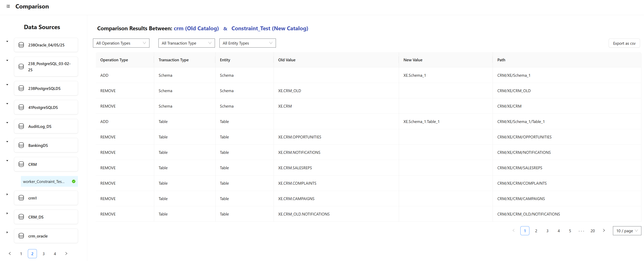Open the All Transaction Type dropdown
The height and width of the screenshot is (261, 644).
pyautogui.click(x=187, y=43)
